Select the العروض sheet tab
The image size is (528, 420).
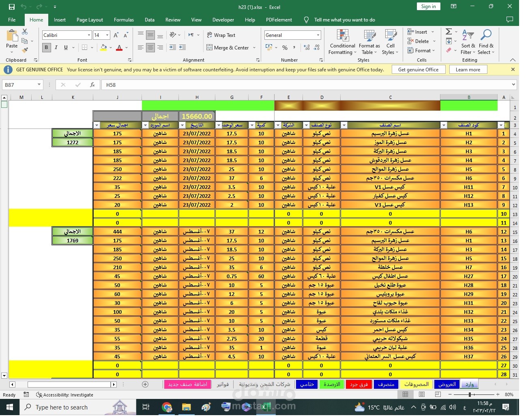coord(447,384)
